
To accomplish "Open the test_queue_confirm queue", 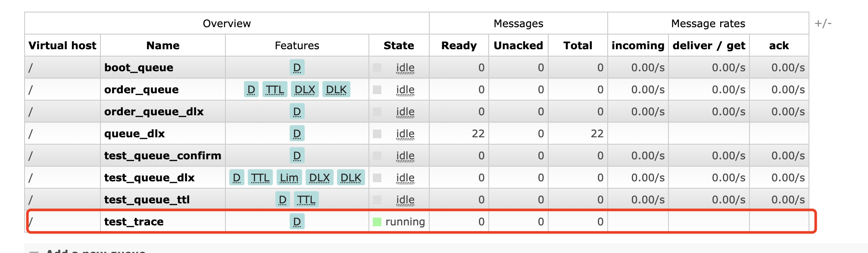I will pyautogui.click(x=162, y=156).
